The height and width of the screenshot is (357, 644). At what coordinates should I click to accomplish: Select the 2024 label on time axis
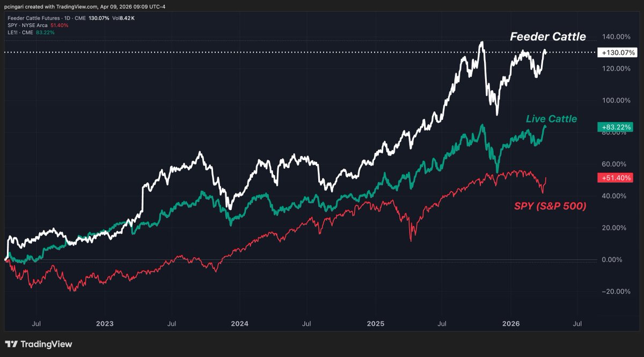tap(240, 324)
